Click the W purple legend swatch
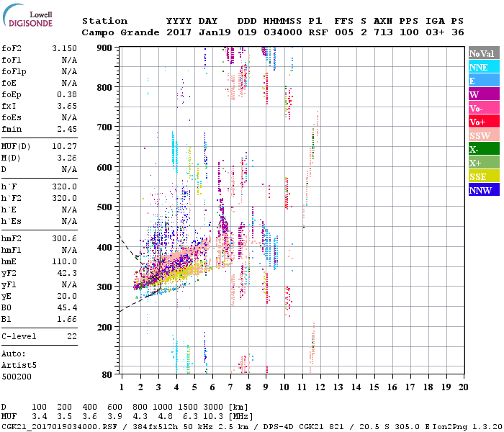 (484, 94)
